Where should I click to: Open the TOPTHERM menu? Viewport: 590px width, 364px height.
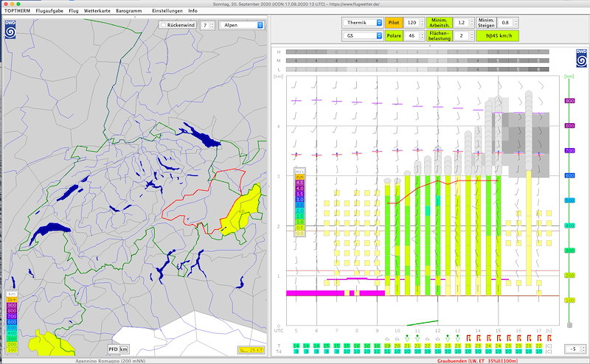click(17, 10)
